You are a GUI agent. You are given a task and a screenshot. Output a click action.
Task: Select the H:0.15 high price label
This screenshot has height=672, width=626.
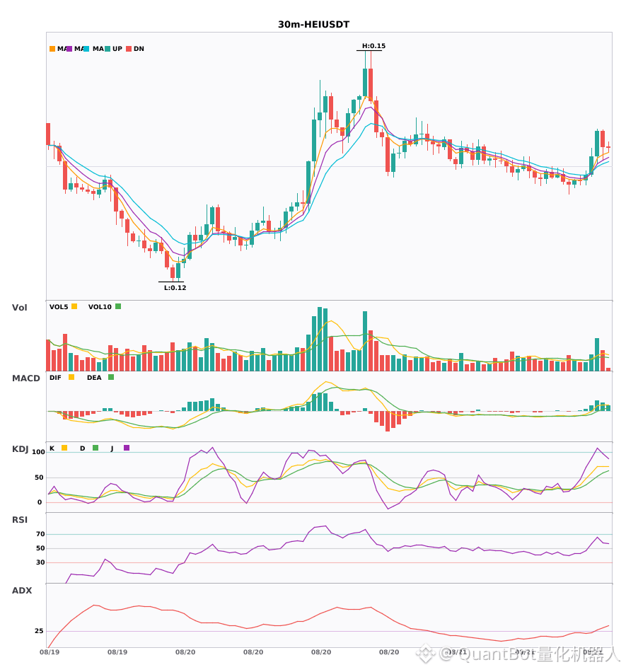click(x=373, y=46)
